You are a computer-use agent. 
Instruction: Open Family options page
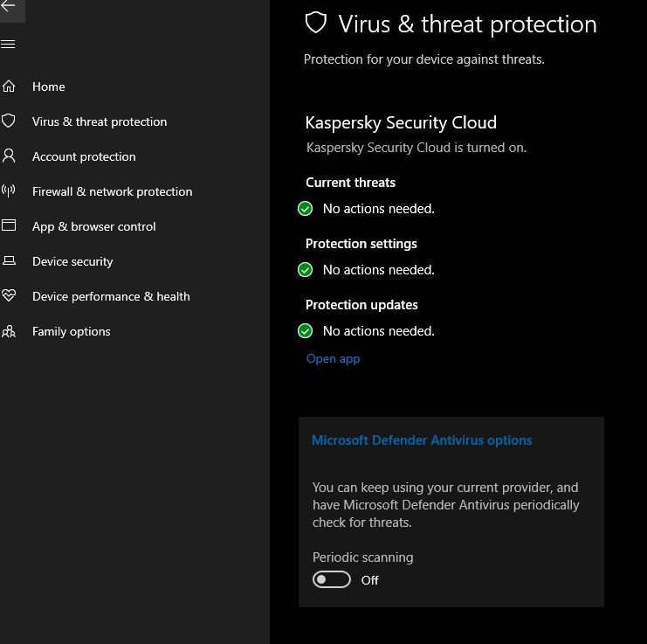coord(72,331)
